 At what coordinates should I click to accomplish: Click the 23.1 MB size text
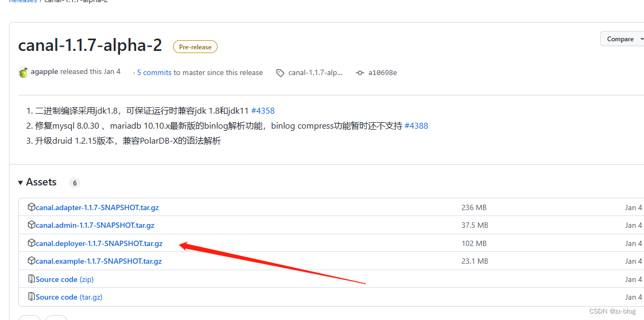click(475, 261)
